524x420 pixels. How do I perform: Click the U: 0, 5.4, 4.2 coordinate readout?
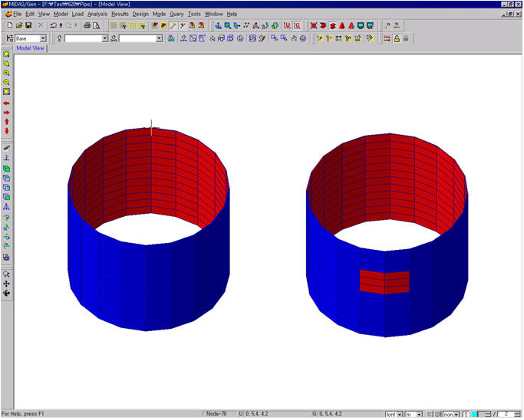pos(253,414)
